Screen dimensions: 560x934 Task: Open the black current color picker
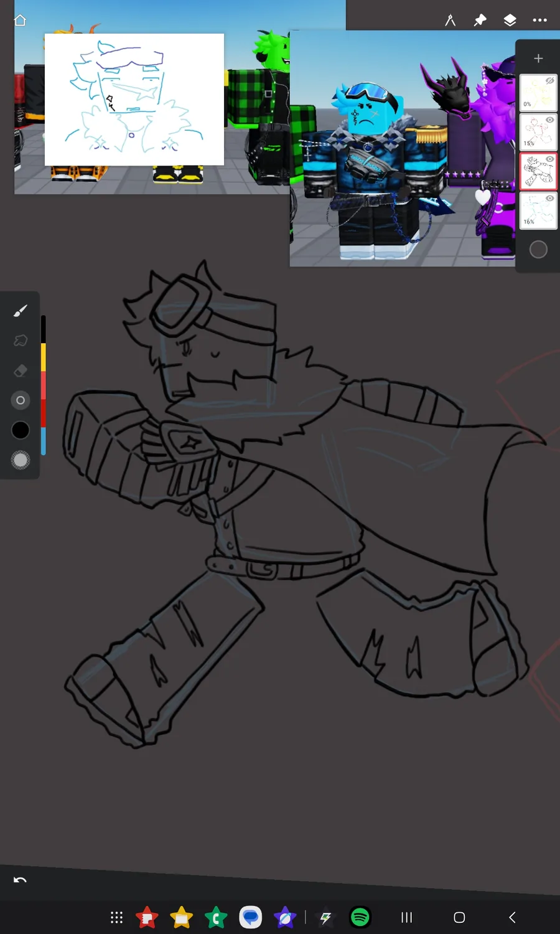[21, 430]
